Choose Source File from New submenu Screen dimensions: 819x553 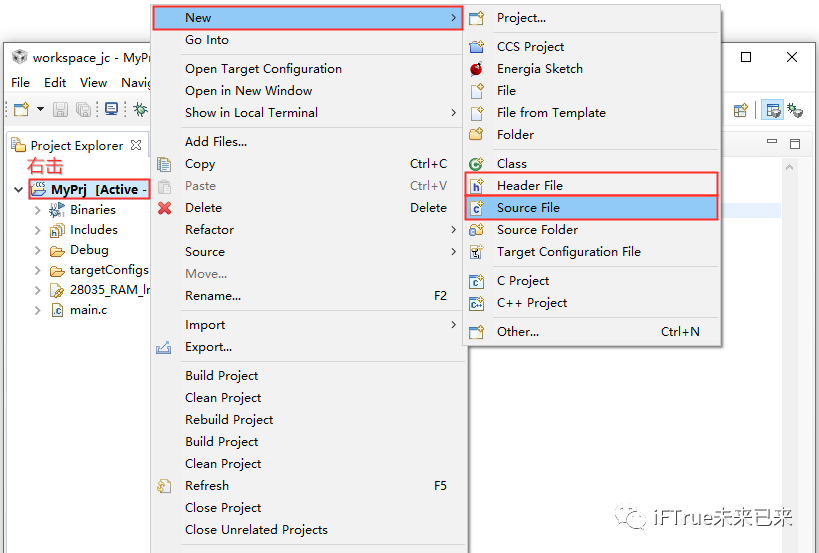point(528,208)
